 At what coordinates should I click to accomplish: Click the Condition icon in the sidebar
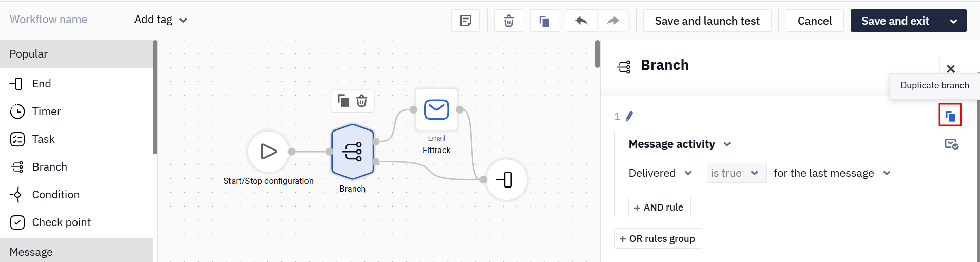tap(16, 195)
